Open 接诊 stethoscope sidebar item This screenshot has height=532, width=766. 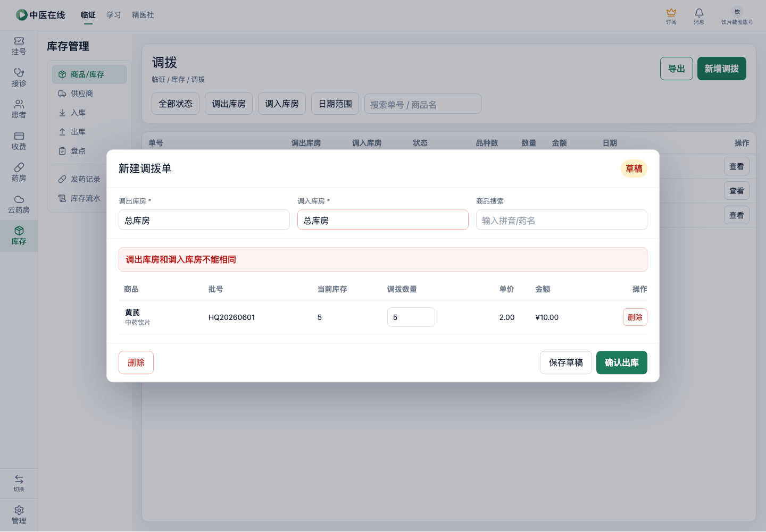(x=19, y=78)
